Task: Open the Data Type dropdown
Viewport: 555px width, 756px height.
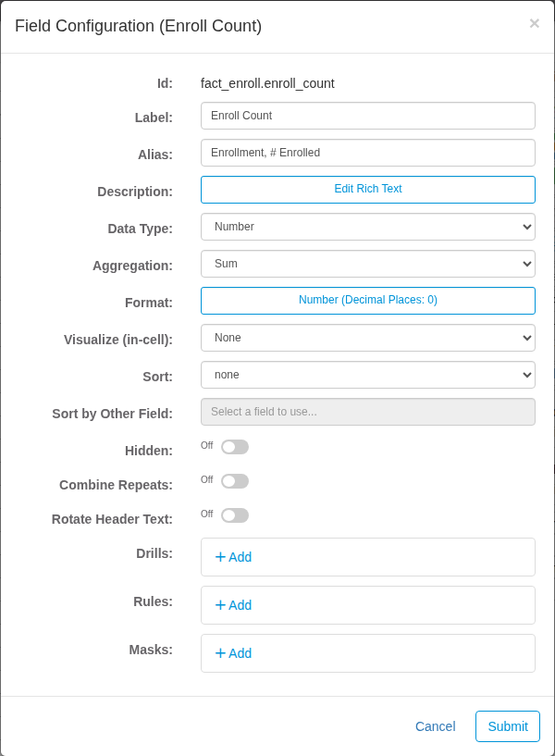Action: pyautogui.click(x=368, y=227)
